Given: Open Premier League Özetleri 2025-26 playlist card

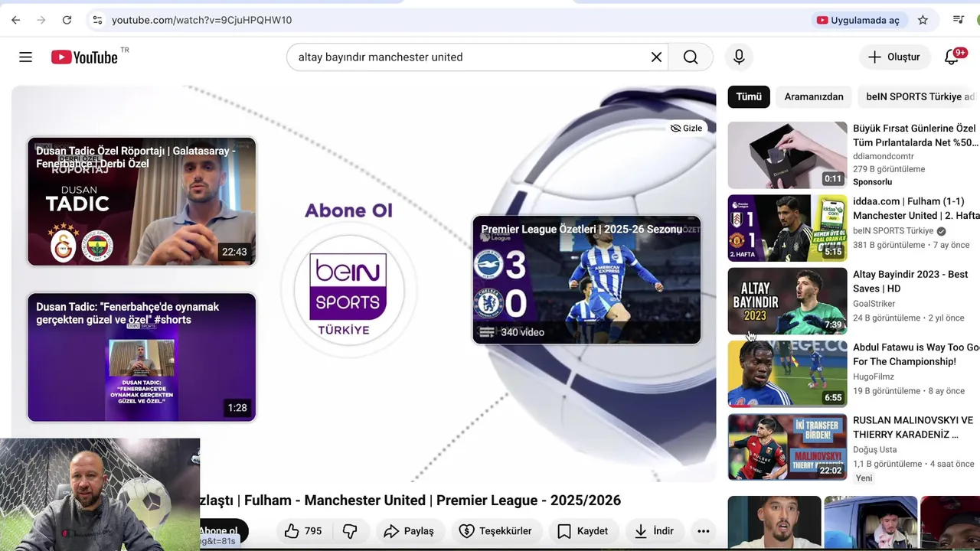Looking at the screenshot, I should coord(586,279).
